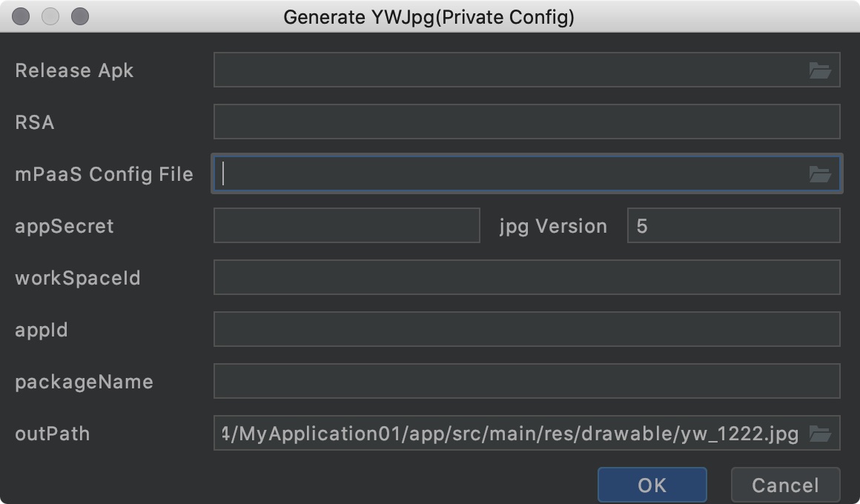Dismiss the dialog with Cancel
860x504 pixels.
pos(785,485)
